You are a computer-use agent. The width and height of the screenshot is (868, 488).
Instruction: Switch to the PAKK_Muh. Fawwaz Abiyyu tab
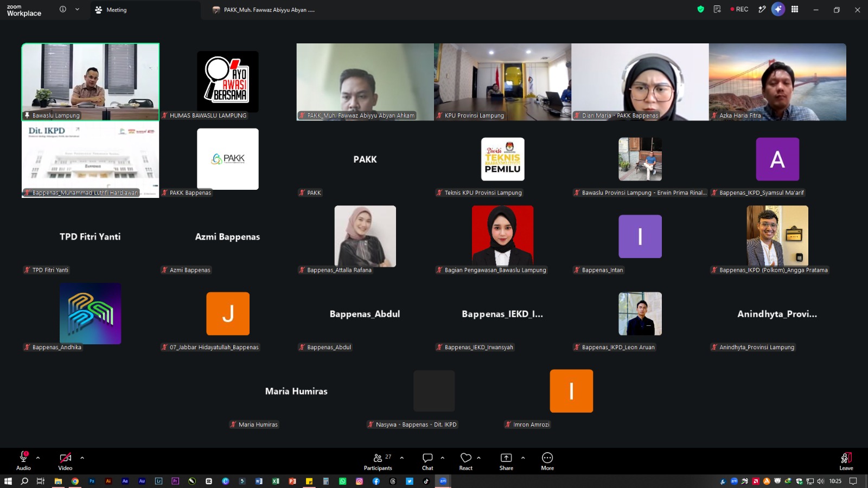(x=264, y=10)
